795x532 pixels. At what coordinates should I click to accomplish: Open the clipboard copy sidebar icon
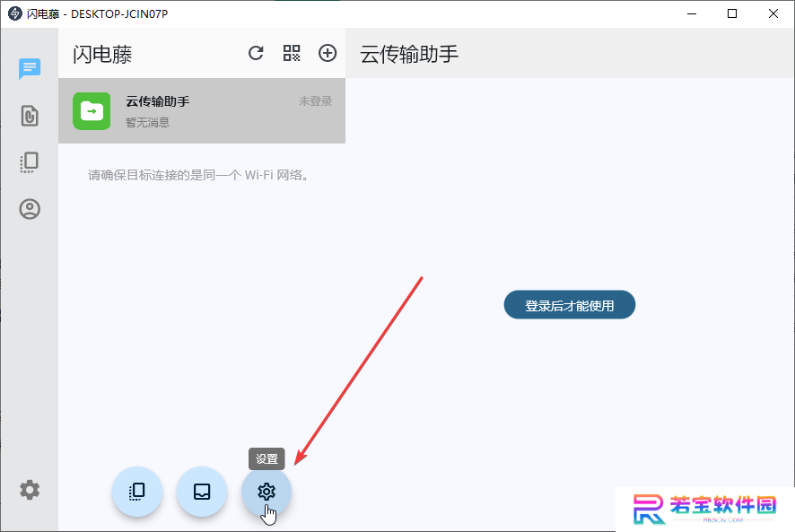(x=30, y=162)
